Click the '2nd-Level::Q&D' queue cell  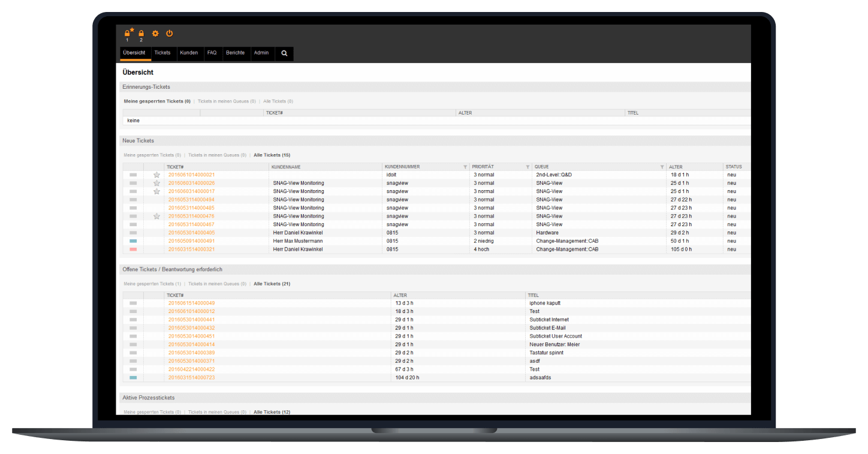pos(554,175)
